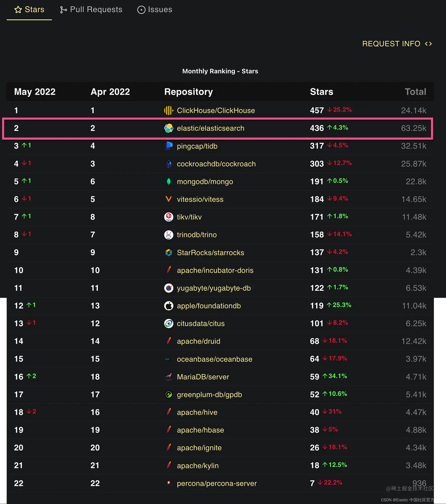Open the citusdata/citus repository link

coord(201,323)
